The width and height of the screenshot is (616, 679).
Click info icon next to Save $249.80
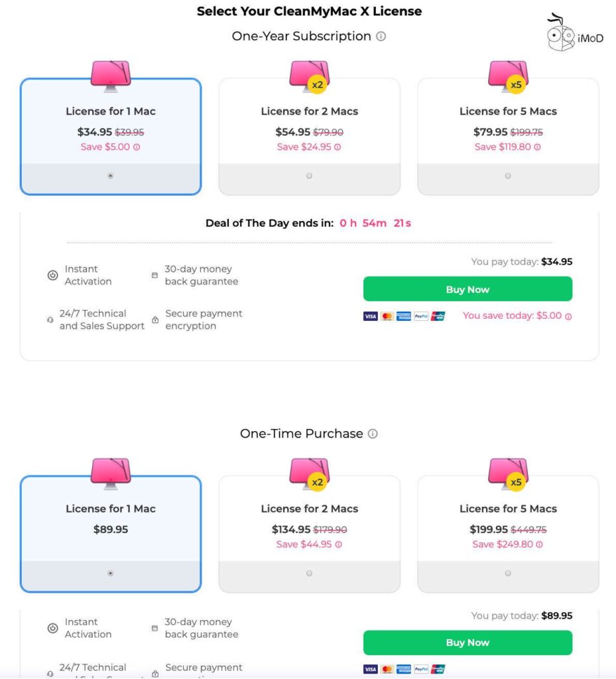pos(539,544)
